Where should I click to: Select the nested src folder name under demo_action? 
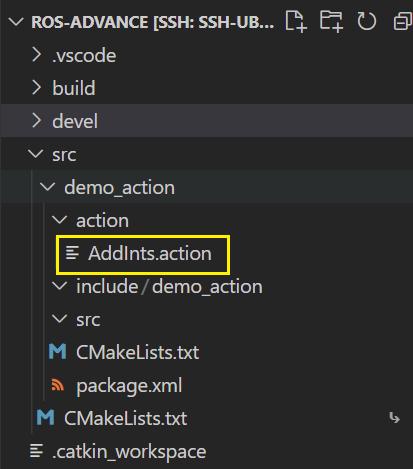[88, 320]
